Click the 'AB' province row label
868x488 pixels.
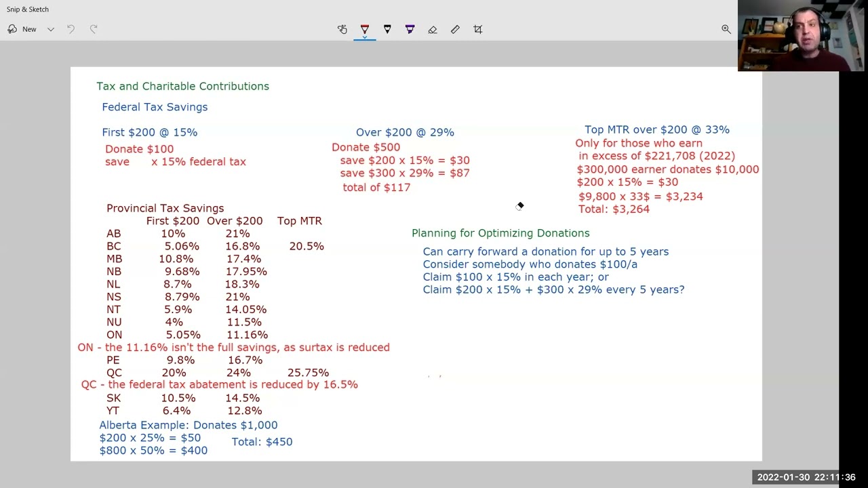[113, 234]
